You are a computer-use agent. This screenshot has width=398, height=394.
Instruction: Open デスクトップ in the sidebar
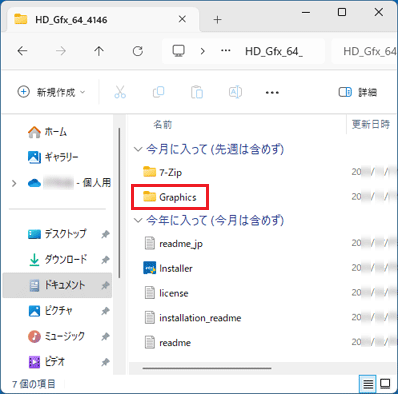point(57,234)
